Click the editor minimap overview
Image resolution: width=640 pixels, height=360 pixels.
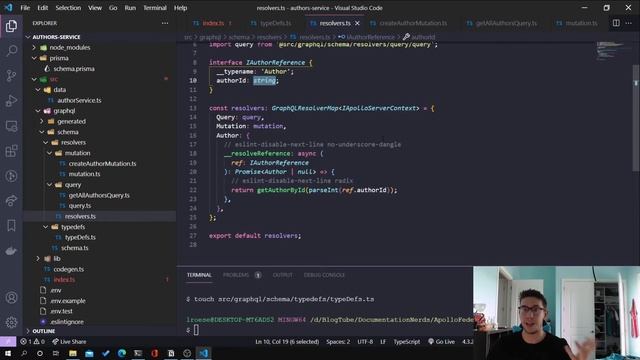(x=611, y=51)
